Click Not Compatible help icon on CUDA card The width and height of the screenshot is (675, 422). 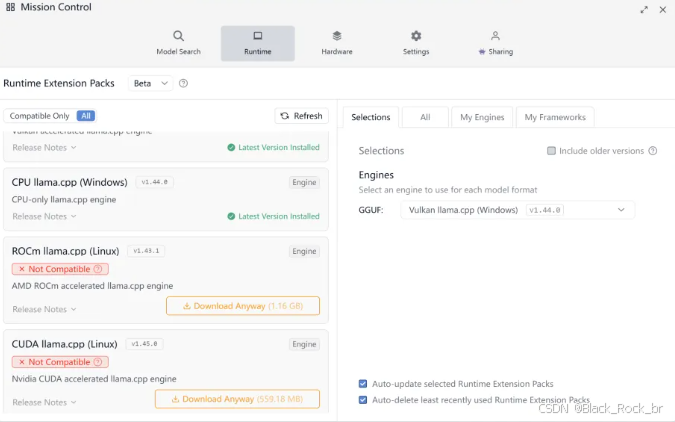click(98, 362)
